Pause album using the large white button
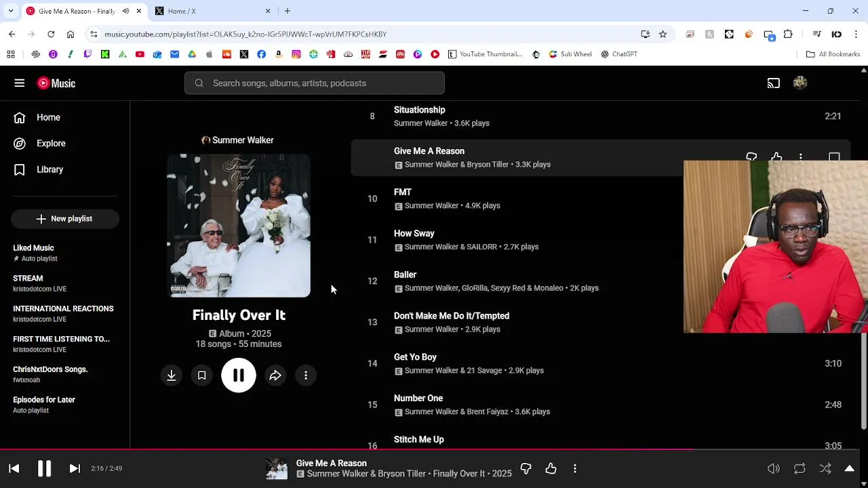 (x=239, y=375)
